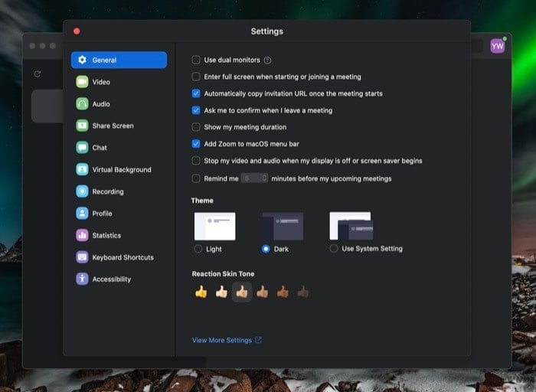The height and width of the screenshot is (392, 536).
Task: Select the Dark theme radio button
Action: coord(266,249)
